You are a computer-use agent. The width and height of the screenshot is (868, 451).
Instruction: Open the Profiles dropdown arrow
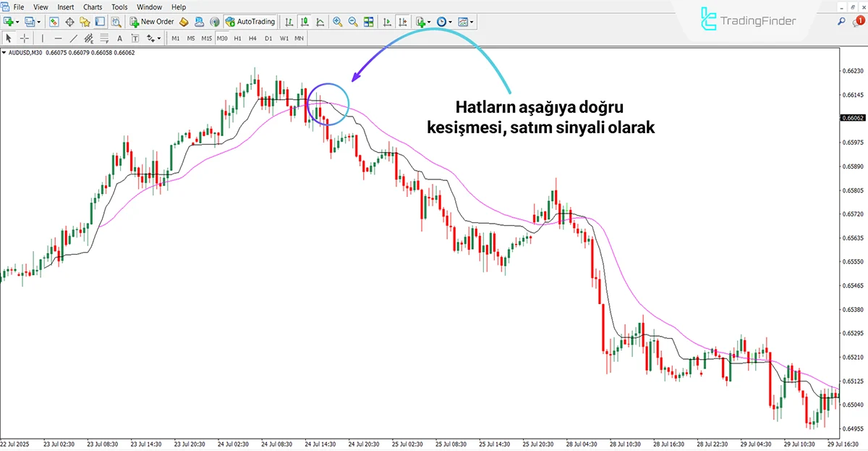[x=38, y=22]
